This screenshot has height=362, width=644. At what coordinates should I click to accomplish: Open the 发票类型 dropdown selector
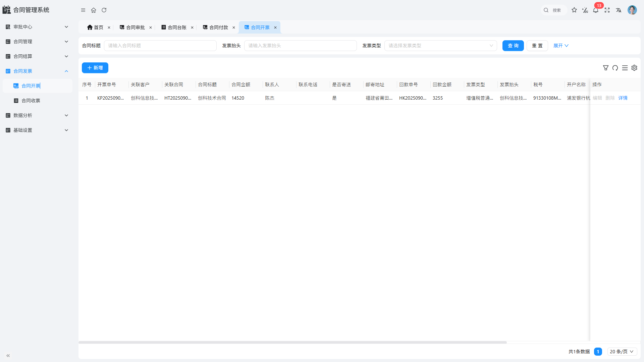pyautogui.click(x=440, y=46)
